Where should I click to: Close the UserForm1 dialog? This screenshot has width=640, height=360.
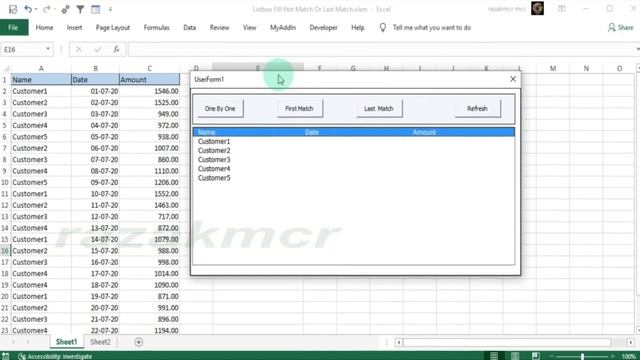tap(513, 79)
